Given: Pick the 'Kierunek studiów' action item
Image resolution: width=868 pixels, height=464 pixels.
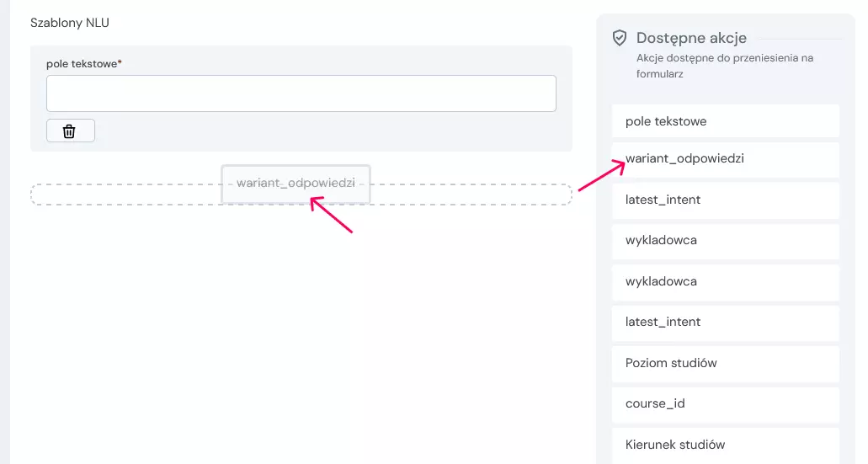Looking at the screenshot, I should [725, 445].
